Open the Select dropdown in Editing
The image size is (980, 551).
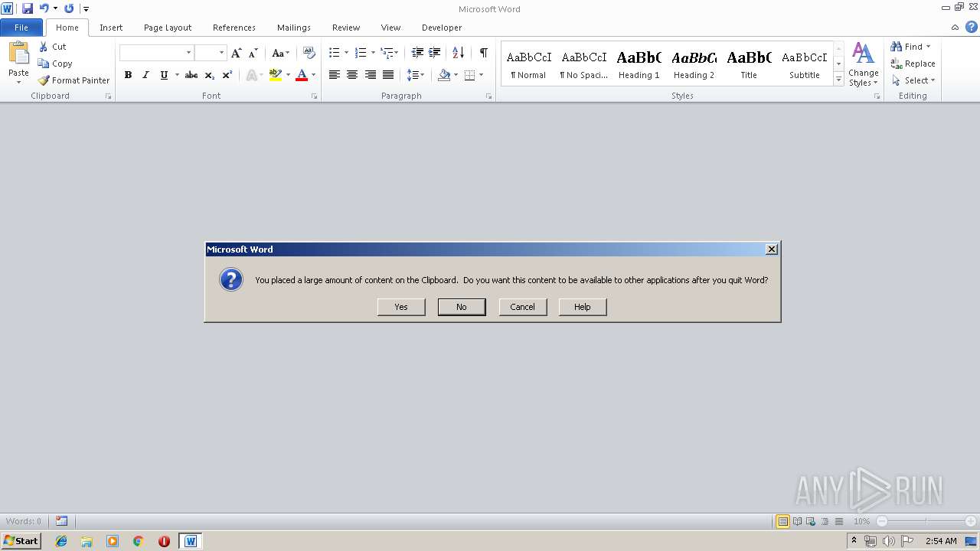[x=913, y=80]
